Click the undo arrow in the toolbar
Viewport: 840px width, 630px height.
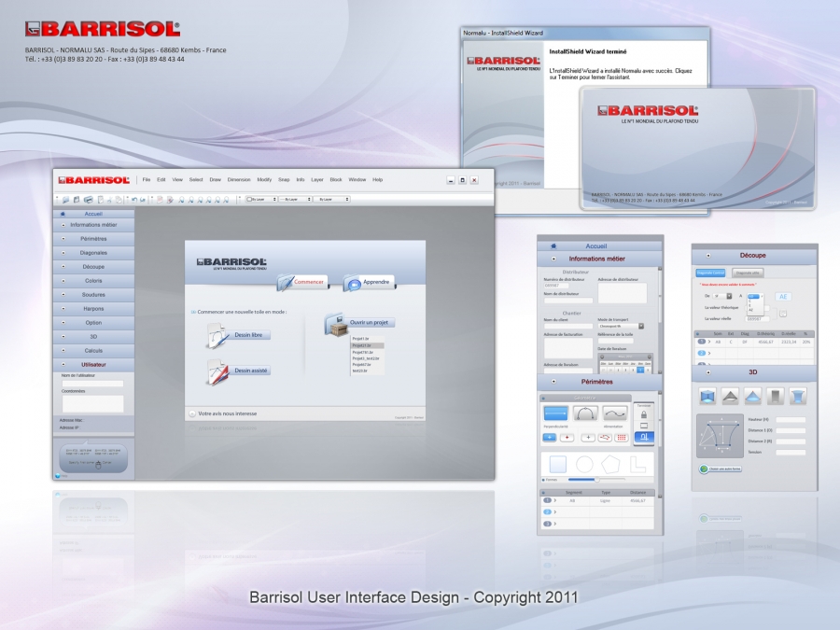click(133, 200)
